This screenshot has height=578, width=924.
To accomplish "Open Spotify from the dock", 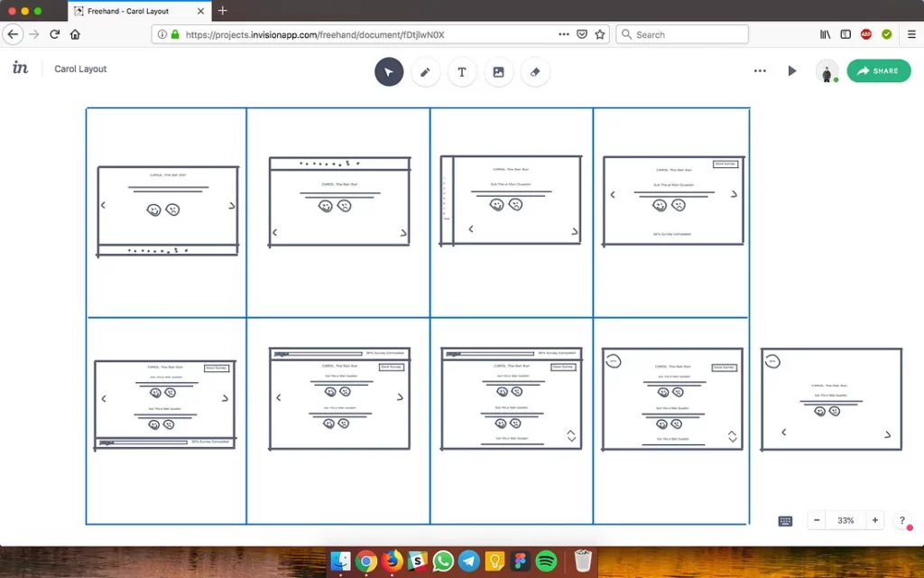I will 546,561.
